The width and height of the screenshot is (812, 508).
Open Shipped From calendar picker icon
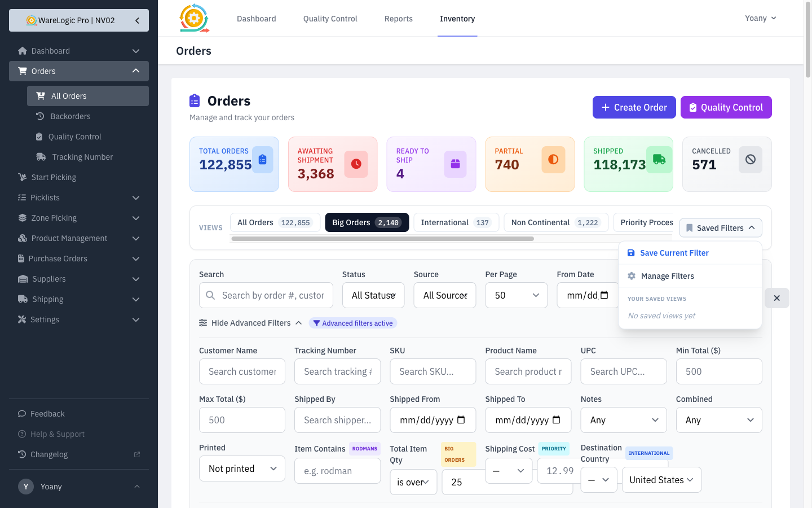tap(461, 420)
